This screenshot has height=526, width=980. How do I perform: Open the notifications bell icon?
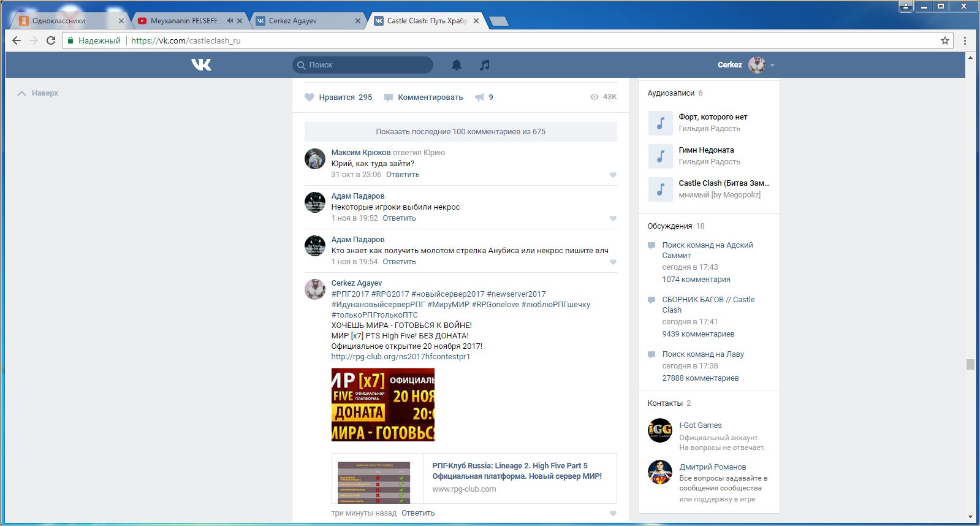[457, 64]
